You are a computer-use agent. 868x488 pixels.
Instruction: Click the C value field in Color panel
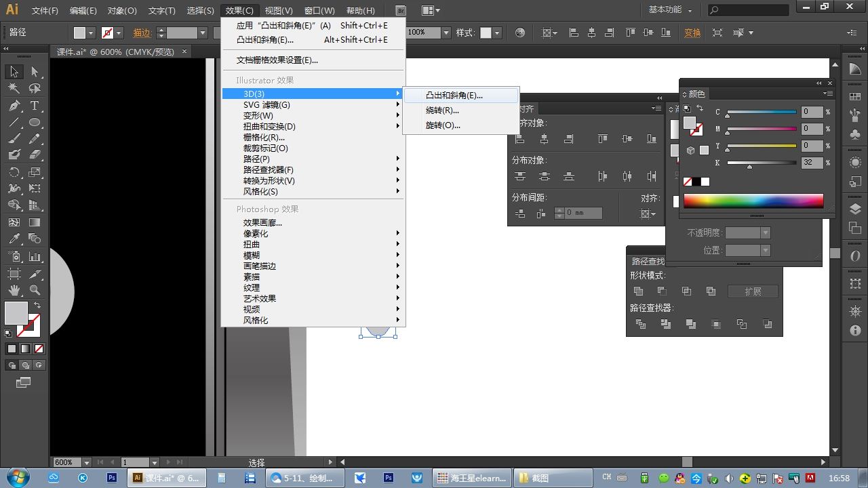point(812,112)
